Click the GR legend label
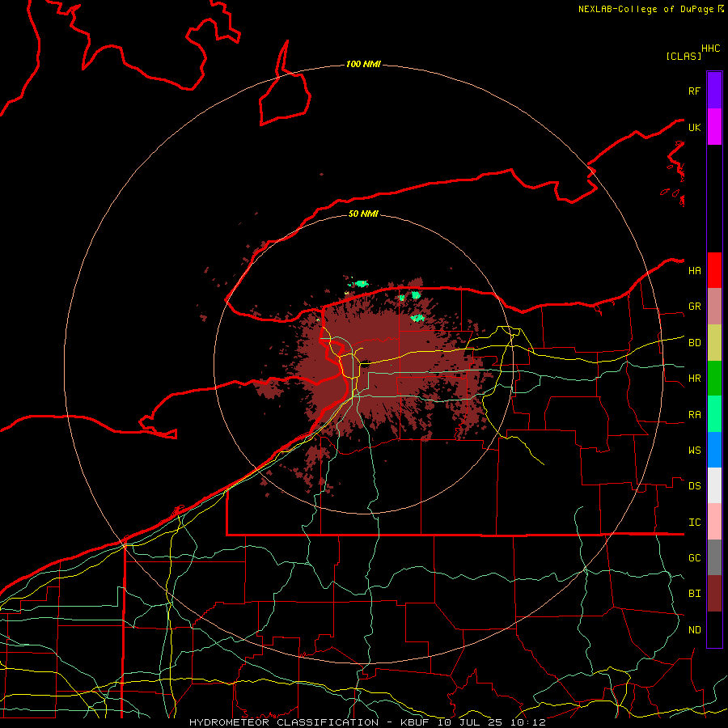728x728 pixels. [x=695, y=307]
